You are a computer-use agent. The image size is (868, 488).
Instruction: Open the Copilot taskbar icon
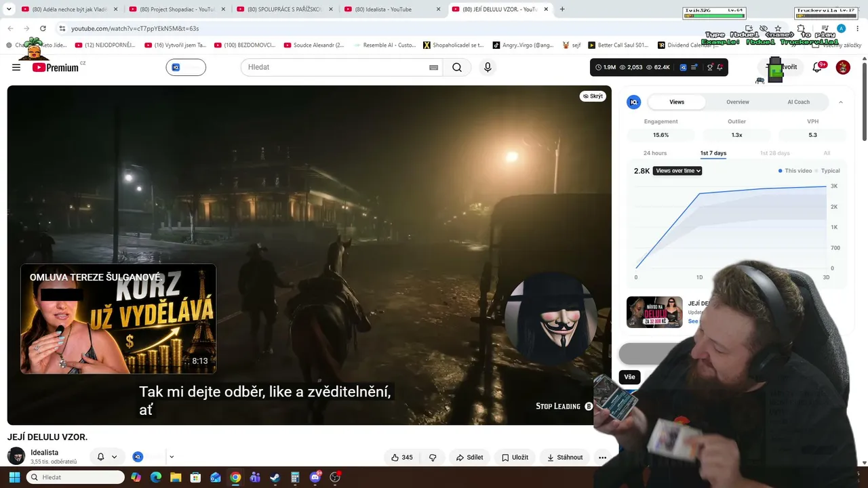pos(136,477)
